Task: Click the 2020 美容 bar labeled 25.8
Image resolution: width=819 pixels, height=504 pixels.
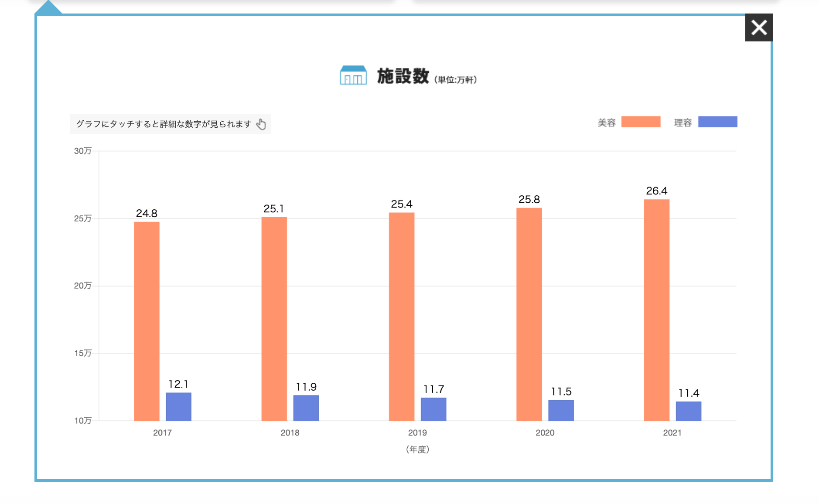Action: (529, 314)
